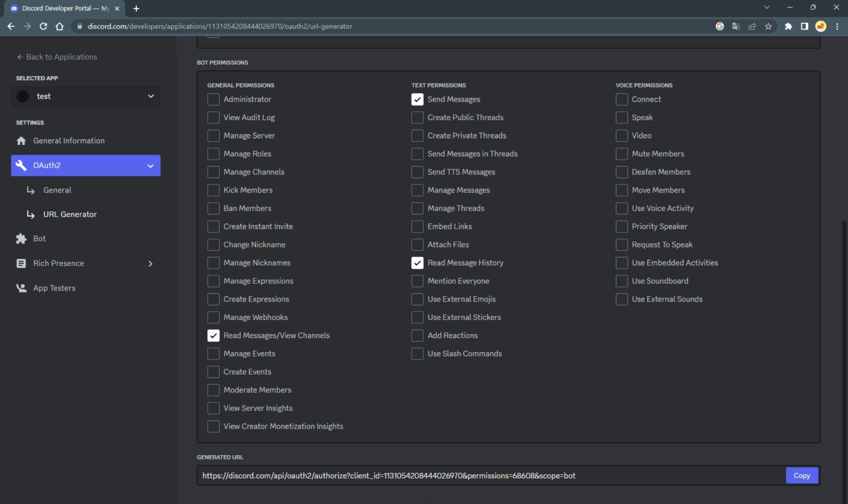Bookmark this page with the star icon

769,26
